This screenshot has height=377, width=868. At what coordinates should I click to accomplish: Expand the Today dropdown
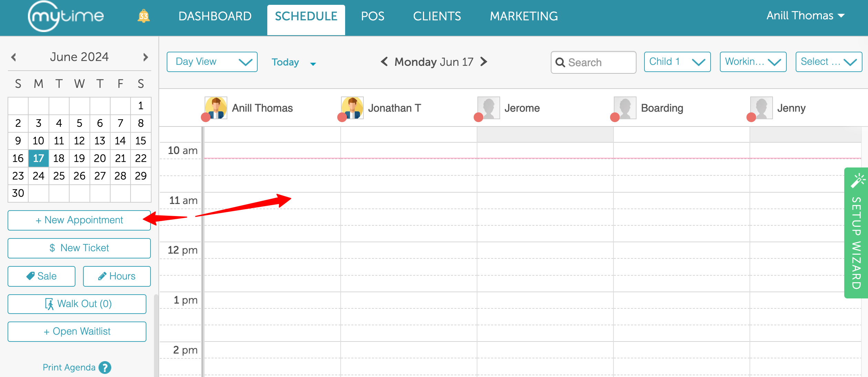(313, 64)
